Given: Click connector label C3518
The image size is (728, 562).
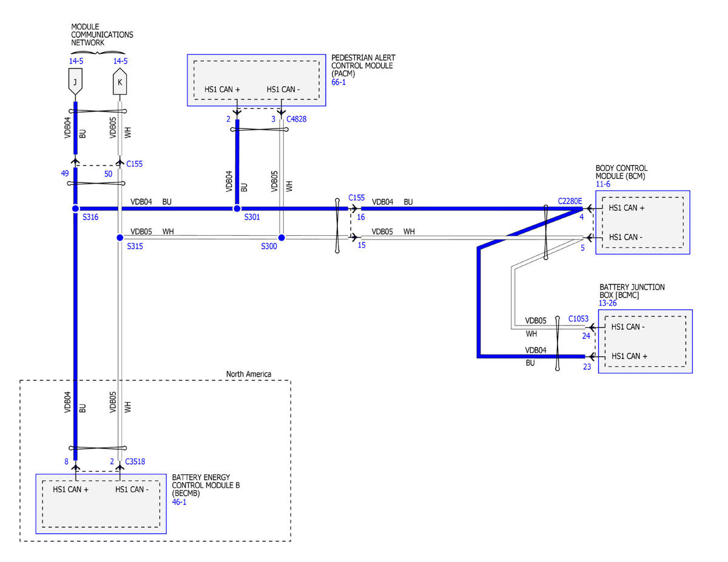Looking at the screenshot, I should pos(136,461).
